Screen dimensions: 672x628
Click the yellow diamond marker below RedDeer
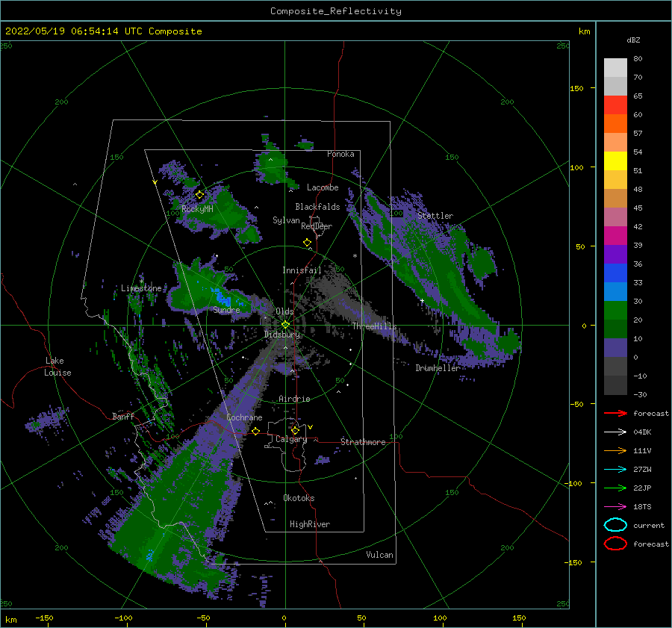(x=308, y=243)
